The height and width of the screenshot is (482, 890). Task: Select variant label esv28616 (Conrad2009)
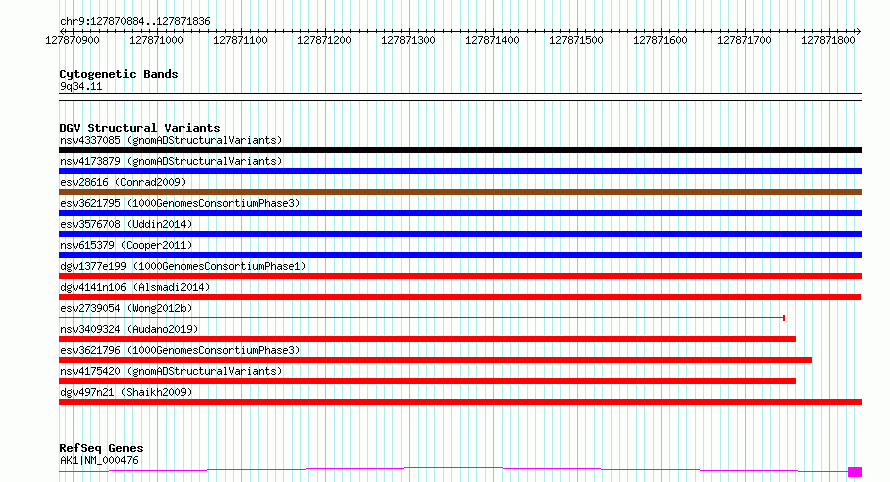coord(123,182)
